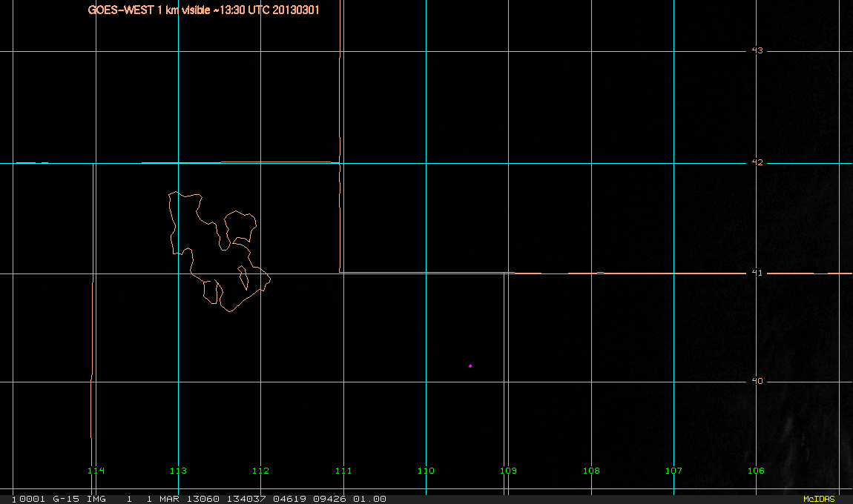Screen dimensions: 853x504
Task: Click the time value "134037" in status bar
Action: coord(246,499)
